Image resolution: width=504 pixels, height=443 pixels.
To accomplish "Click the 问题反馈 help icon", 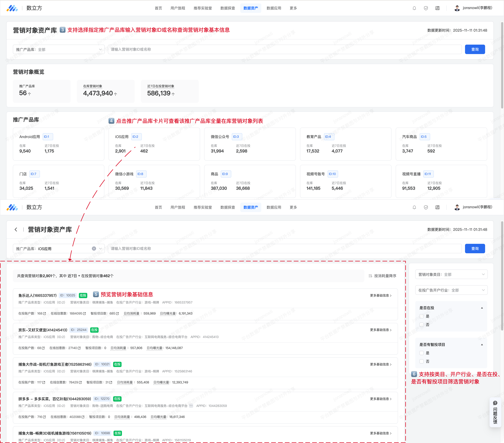I will [x=495, y=403].
